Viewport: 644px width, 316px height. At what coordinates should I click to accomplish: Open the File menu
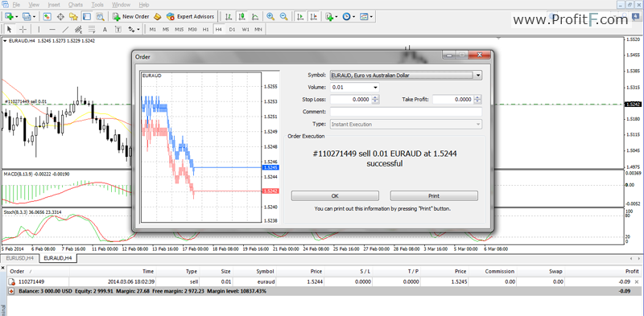(x=16, y=5)
